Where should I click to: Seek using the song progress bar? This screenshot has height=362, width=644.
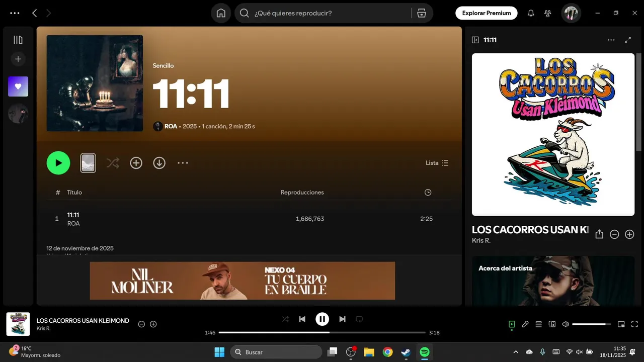coord(322,332)
